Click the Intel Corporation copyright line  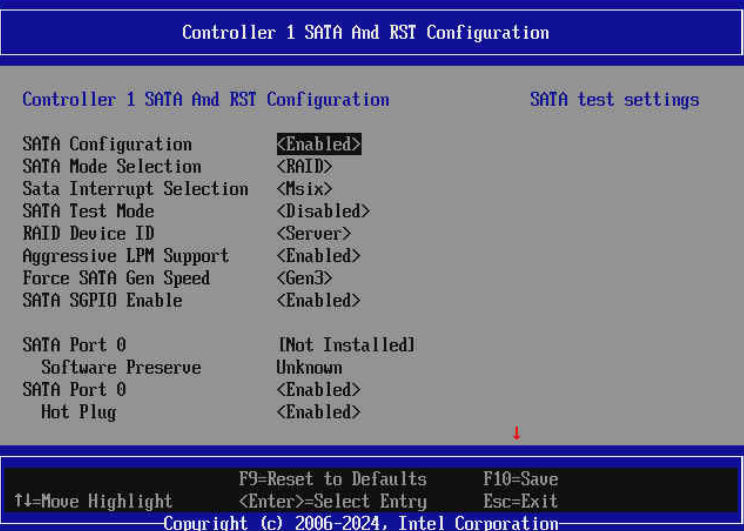point(361,523)
